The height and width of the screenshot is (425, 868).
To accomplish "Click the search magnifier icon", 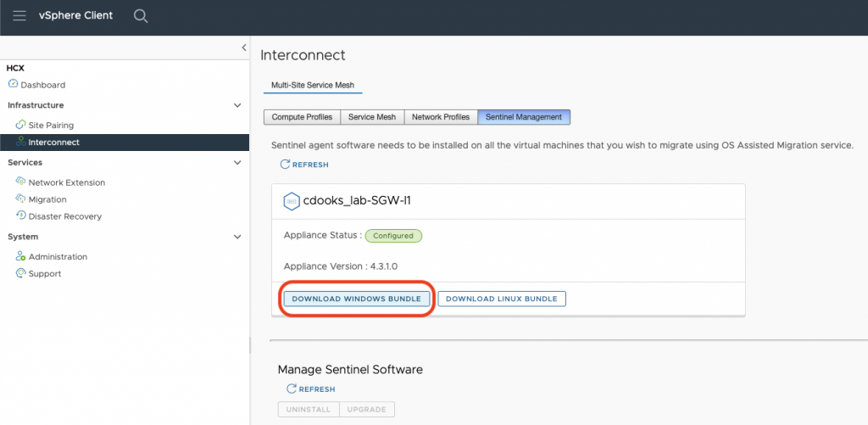I will point(141,16).
